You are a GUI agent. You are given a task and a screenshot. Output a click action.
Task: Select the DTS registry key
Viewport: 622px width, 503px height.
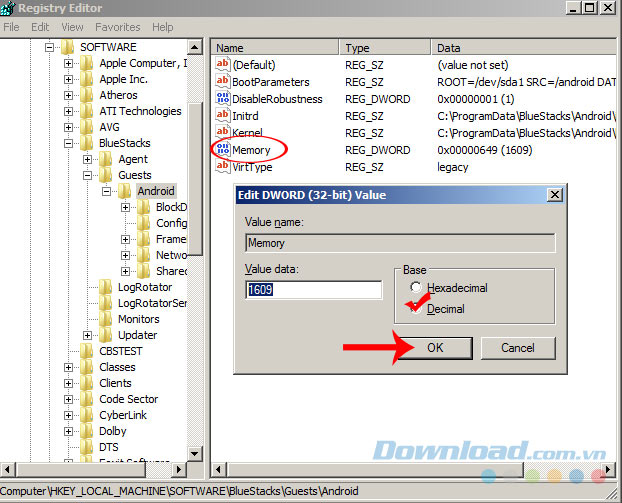tap(109, 447)
